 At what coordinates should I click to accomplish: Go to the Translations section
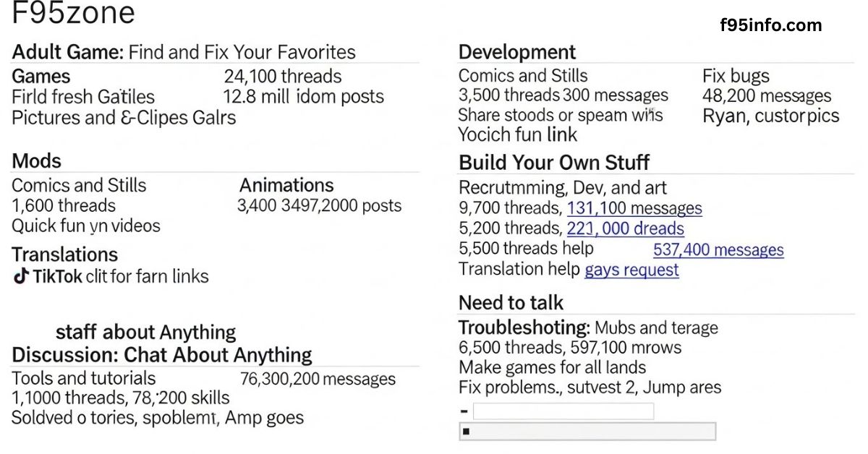point(64,254)
